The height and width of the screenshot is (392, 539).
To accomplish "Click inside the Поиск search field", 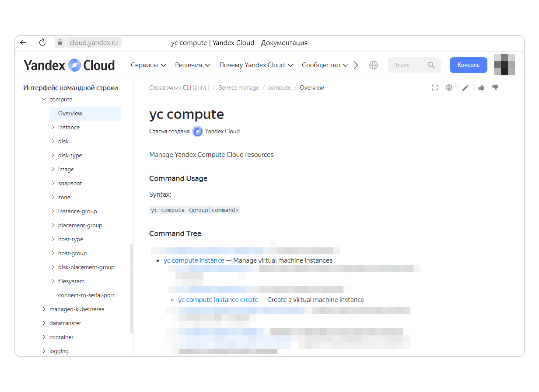I will pyautogui.click(x=407, y=65).
